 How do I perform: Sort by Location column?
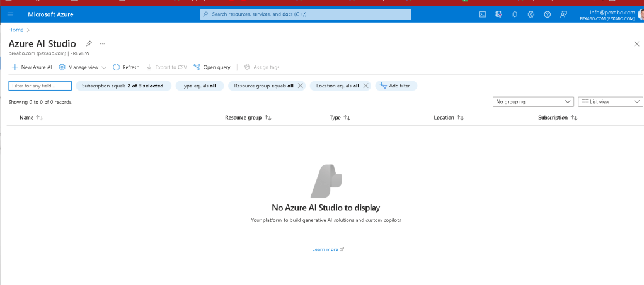(449, 118)
